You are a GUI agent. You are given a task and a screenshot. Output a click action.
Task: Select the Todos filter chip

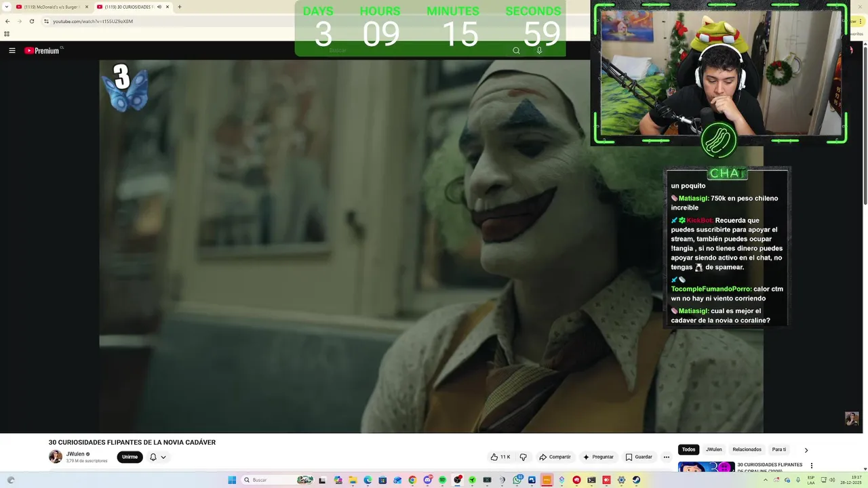coord(688,449)
